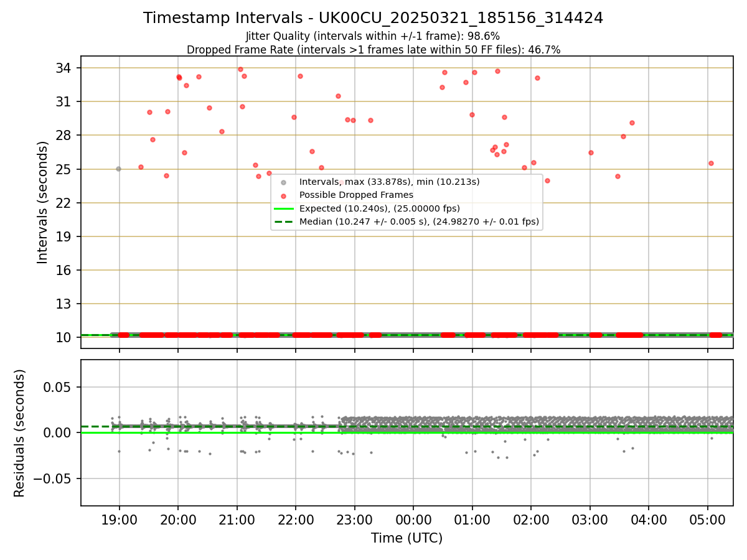
Task: Click the y-axis tick label '22'
Action: click(63, 203)
